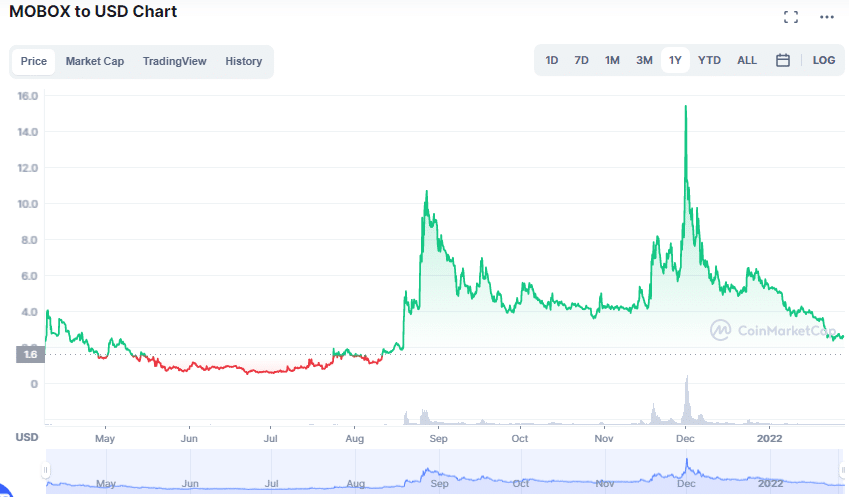Click the left range slider handle
This screenshot has width=849, height=497.
click(x=46, y=470)
